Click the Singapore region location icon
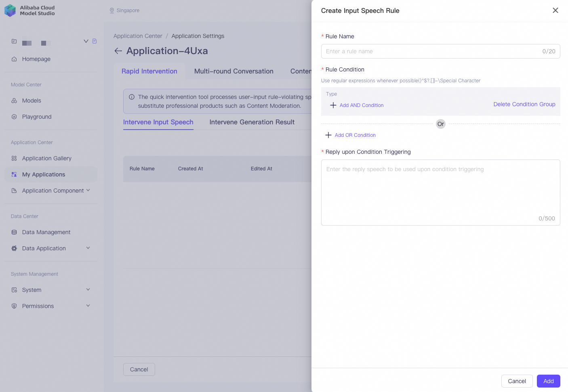The image size is (568, 392). point(112,10)
